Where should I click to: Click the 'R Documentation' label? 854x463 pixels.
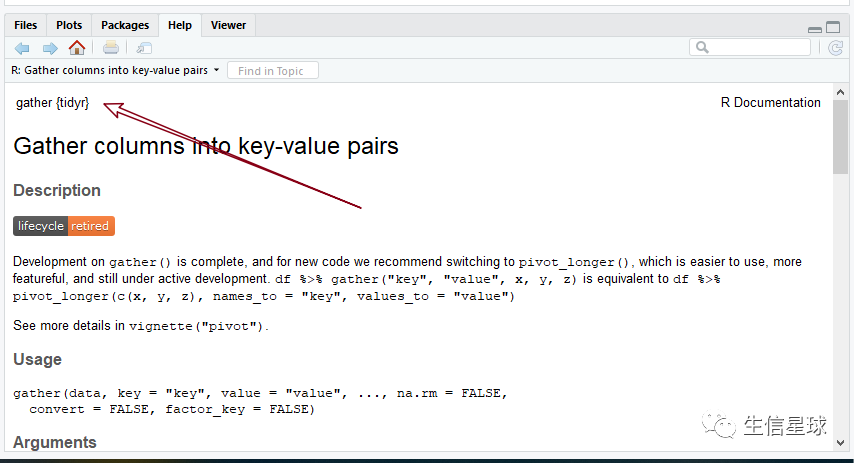pos(771,102)
